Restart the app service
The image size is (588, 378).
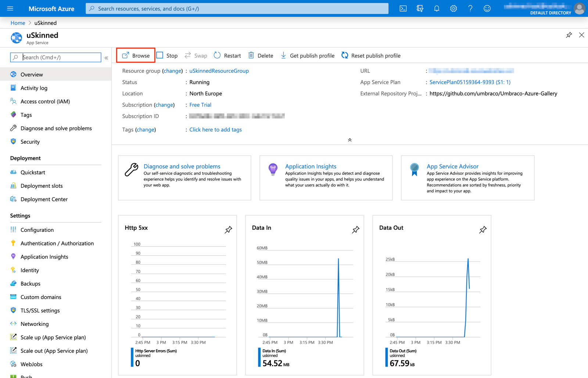[x=227, y=55]
